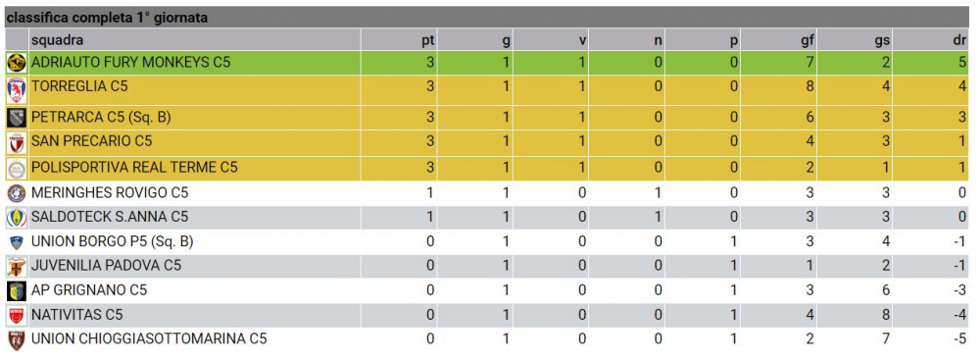Image resolution: width=980 pixels, height=363 pixels.
Task: Click the Meringhes Rovigo round badge
Action: pos(17,193)
